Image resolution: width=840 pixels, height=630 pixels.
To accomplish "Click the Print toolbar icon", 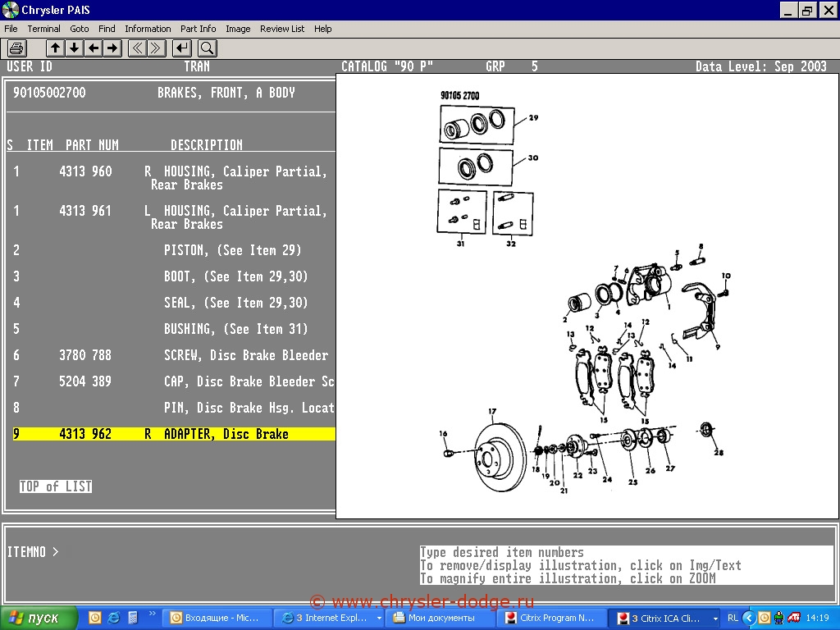I will (17, 48).
